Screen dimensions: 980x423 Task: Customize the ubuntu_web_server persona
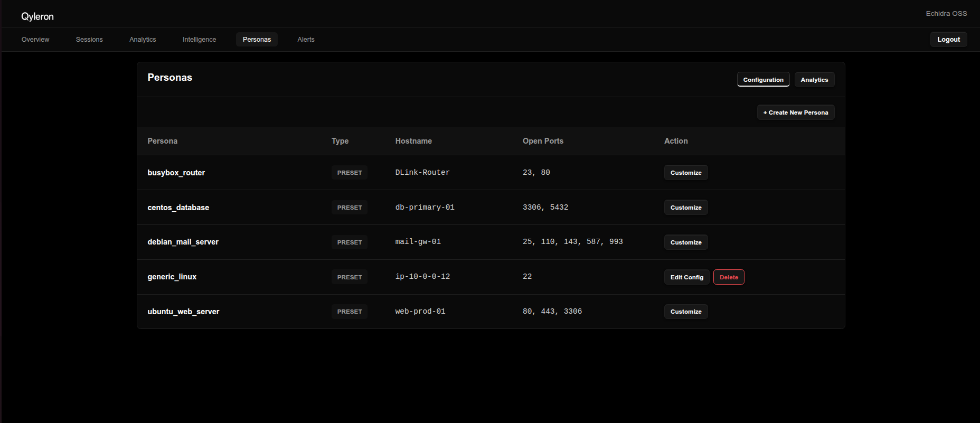tap(686, 312)
